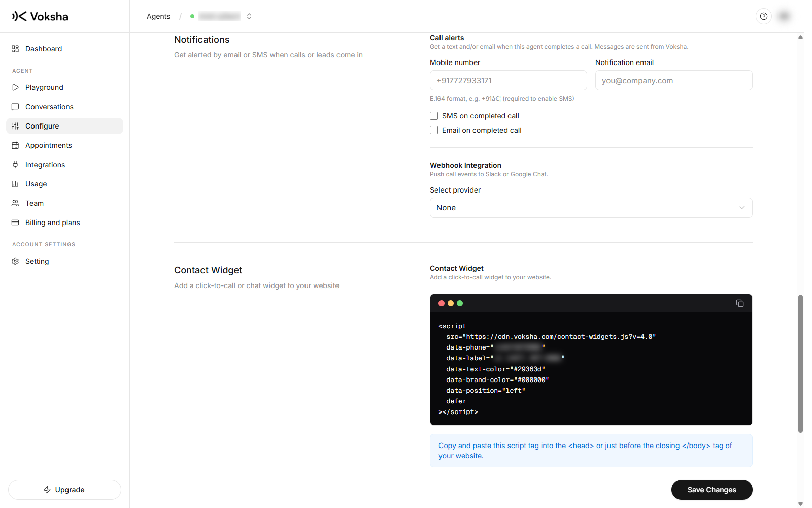Copy the widget script with copy icon
The image size is (812, 508).
(740, 303)
